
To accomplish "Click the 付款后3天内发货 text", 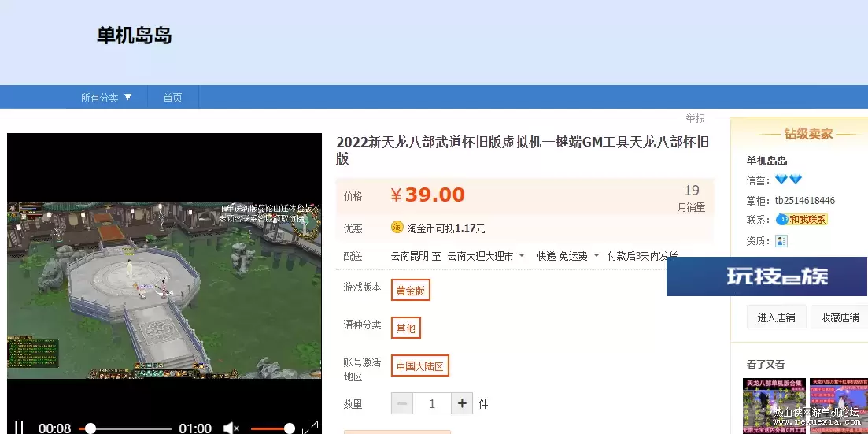I will [x=642, y=256].
